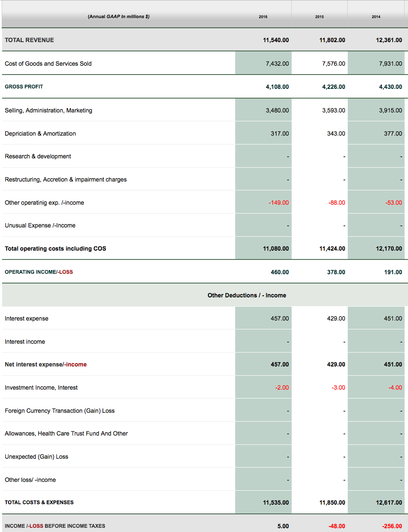Click the Interest expense row label
Viewport: 408px width, 532px height.
pyautogui.click(x=27, y=318)
